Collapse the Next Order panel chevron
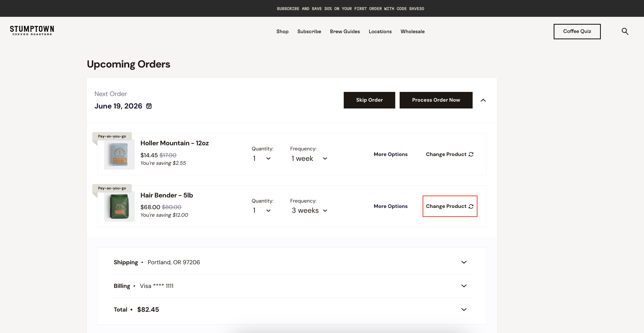This screenshot has width=644, height=333. tap(483, 100)
